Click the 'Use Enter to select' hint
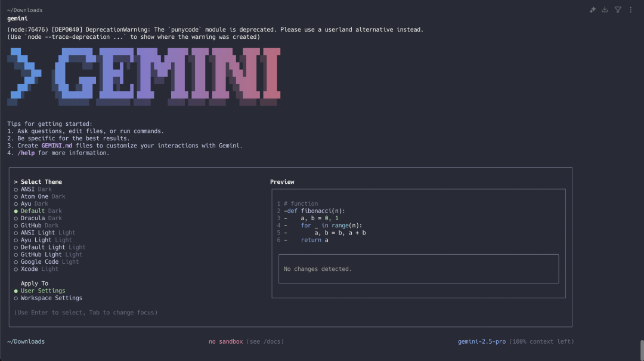Viewport: 644px width, 361px height. [85, 313]
